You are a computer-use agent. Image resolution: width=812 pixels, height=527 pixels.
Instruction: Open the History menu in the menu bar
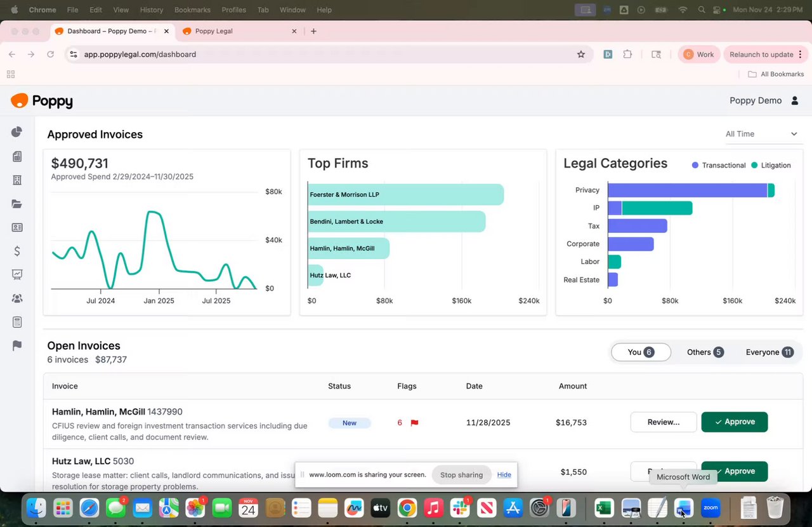point(151,10)
